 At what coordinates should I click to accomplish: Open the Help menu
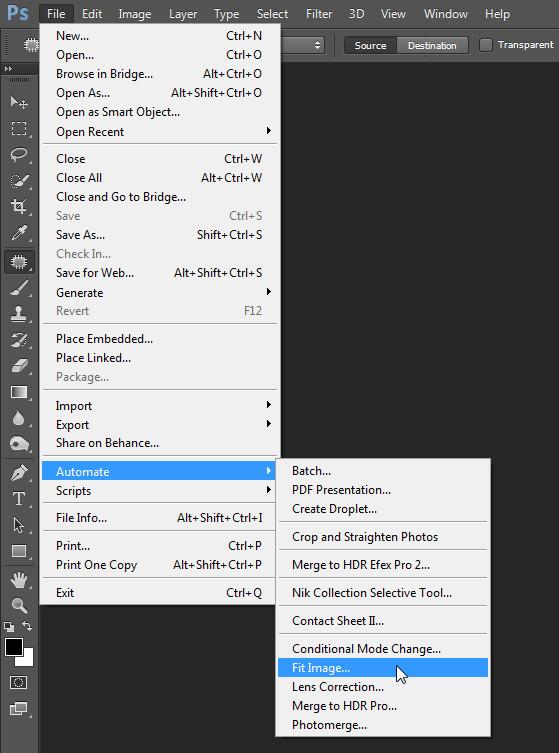(x=497, y=14)
